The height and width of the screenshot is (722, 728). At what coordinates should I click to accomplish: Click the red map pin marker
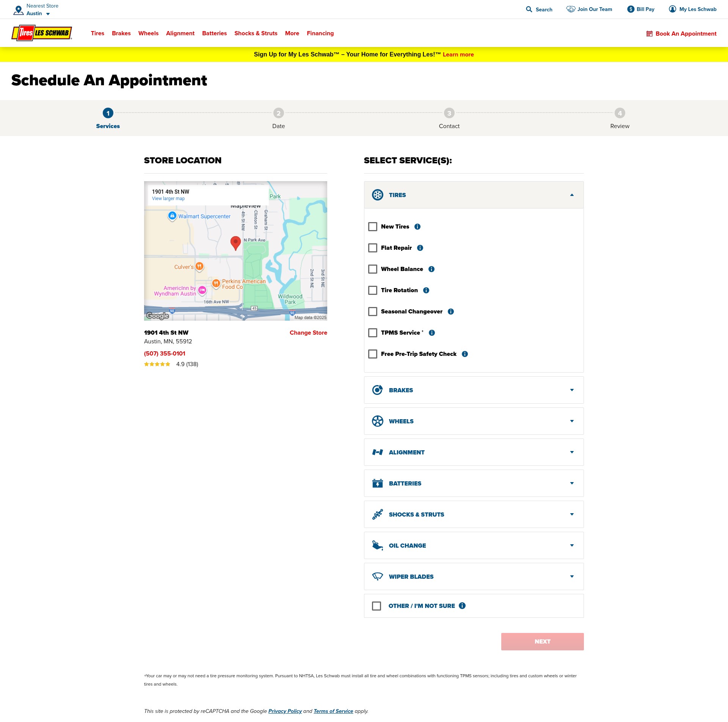coord(235,243)
